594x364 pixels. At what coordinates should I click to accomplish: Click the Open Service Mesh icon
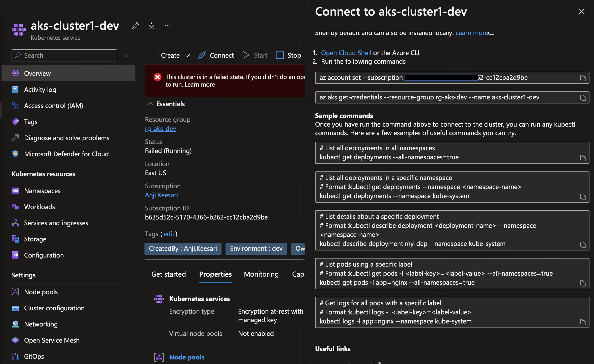click(15, 340)
